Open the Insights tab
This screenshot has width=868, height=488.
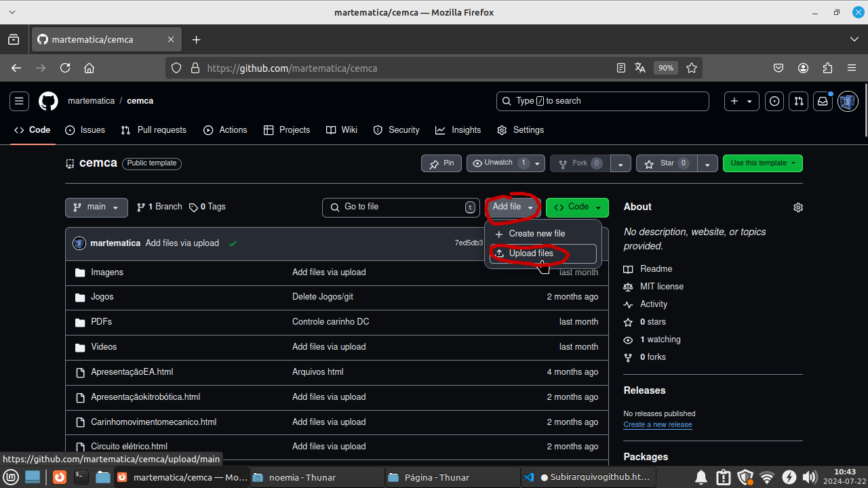pos(458,130)
